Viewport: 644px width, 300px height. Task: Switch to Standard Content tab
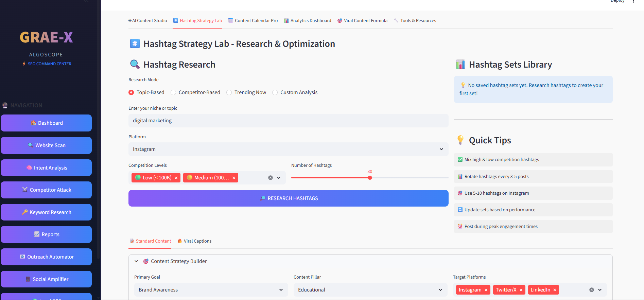pyautogui.click(x=150, y=241)
